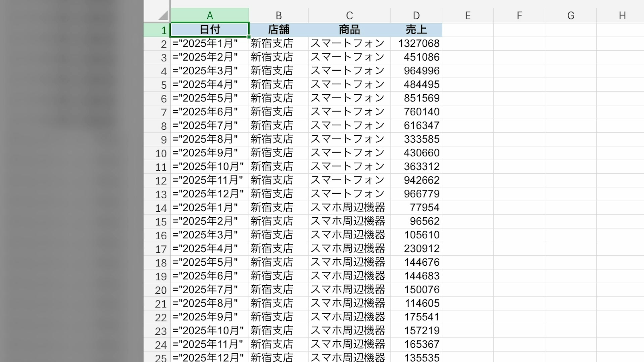
Task: Select date cell in row 11
Action: pos(208,166)
